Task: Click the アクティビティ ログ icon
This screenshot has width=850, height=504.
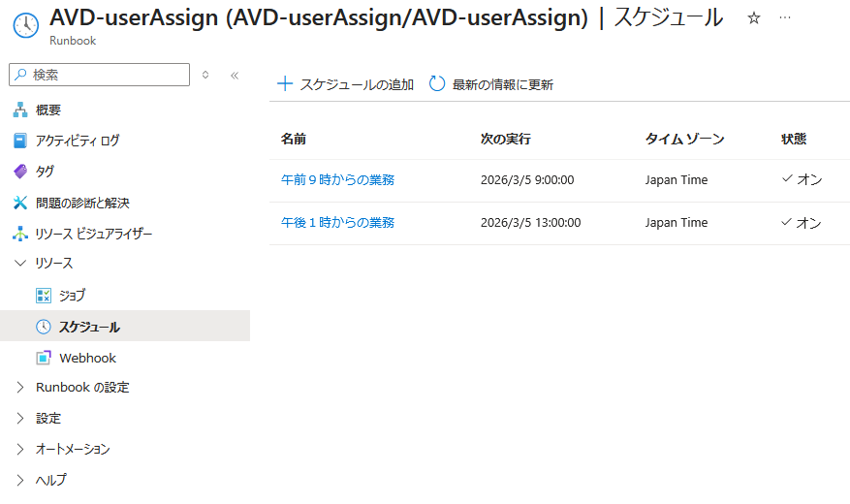Action: coord(20,141)
